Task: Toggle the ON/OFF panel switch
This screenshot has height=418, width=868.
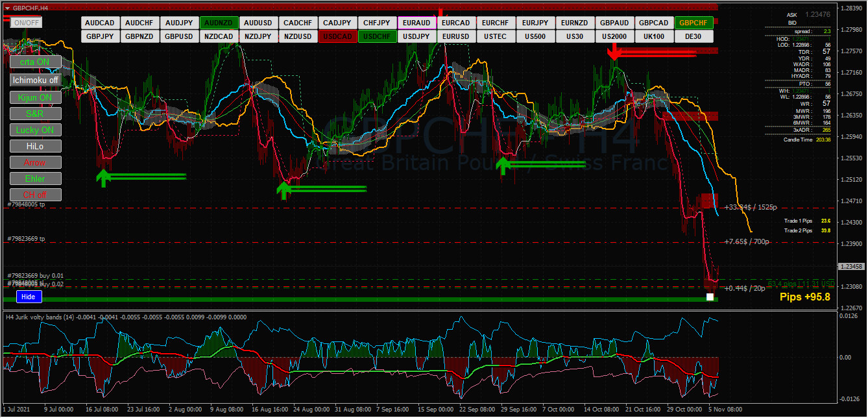Action: click(27, 23)
